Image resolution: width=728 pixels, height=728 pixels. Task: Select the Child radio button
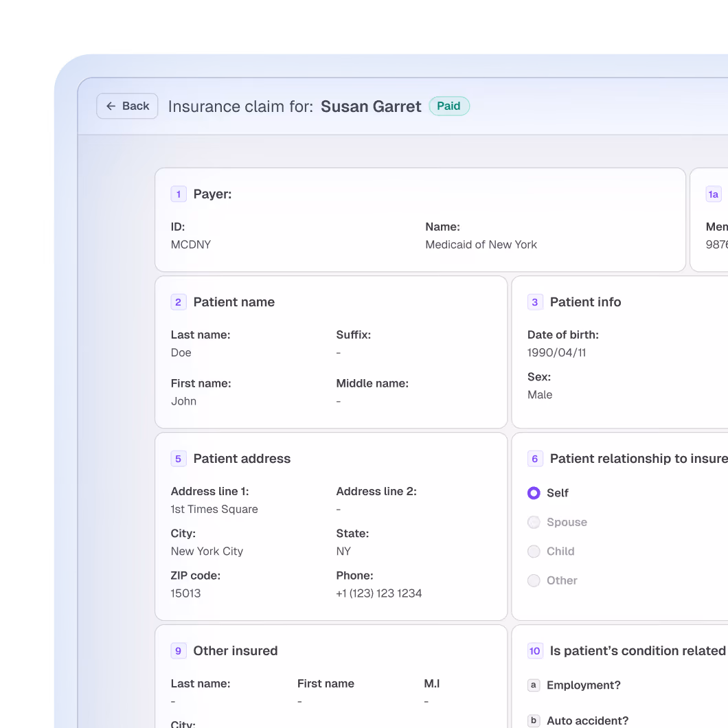coord(534,551)
